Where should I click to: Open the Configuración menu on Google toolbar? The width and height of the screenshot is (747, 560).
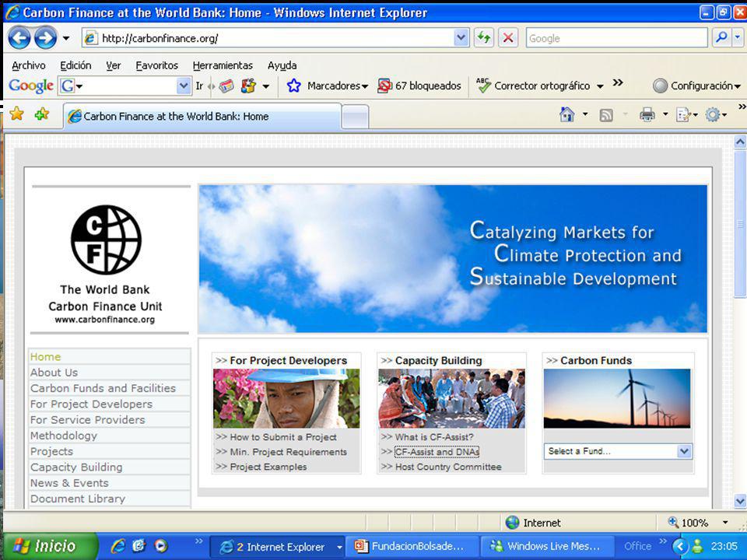pos(696,86)
